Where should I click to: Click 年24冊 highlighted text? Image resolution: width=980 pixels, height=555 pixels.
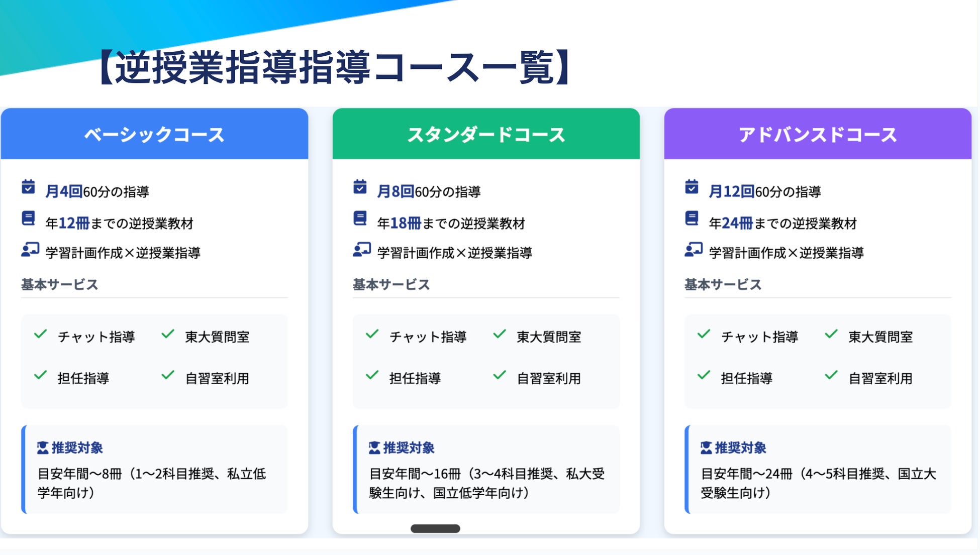731,223
